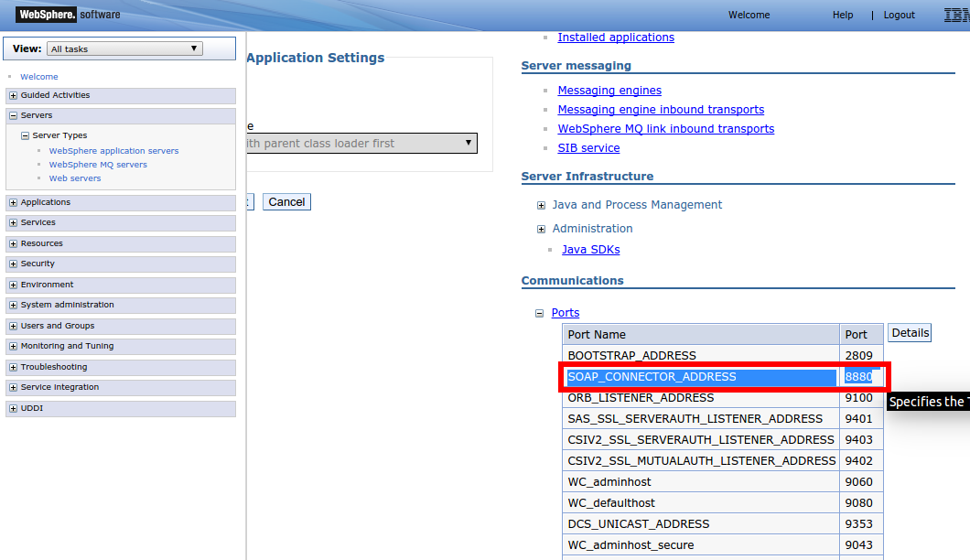970x560 pixels.
Task: Click Help in the header
Action: 843,15
